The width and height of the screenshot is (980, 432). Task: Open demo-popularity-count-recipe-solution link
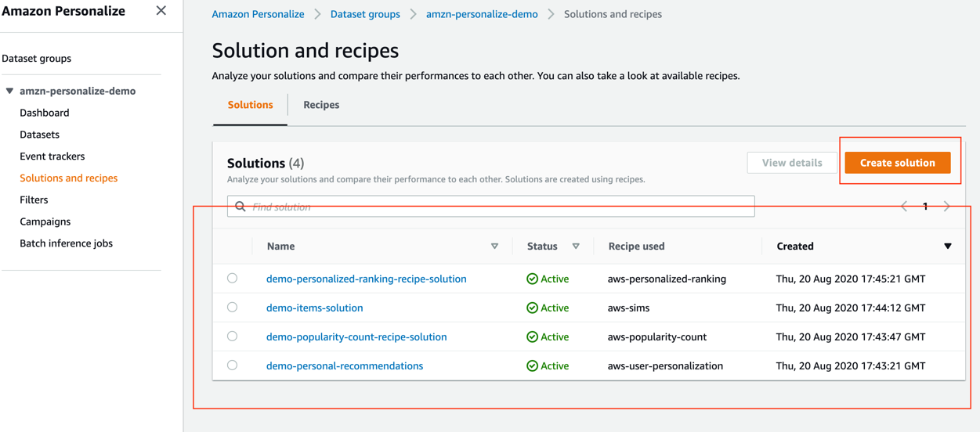tap(356, 337)
